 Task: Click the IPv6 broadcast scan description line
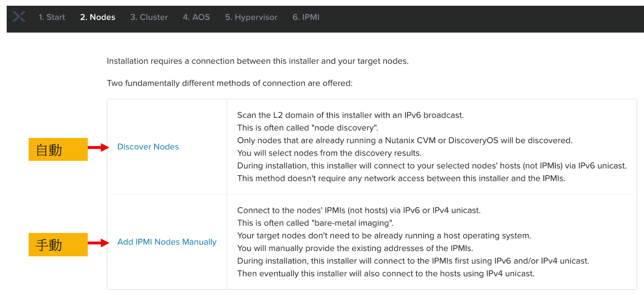pyautogui.click(x=350, y=115)
